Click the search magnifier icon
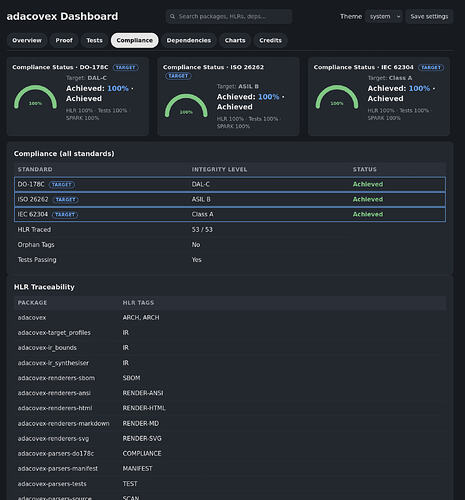The width and height of the screenshot is (465, 500). (x=172, y=16)
